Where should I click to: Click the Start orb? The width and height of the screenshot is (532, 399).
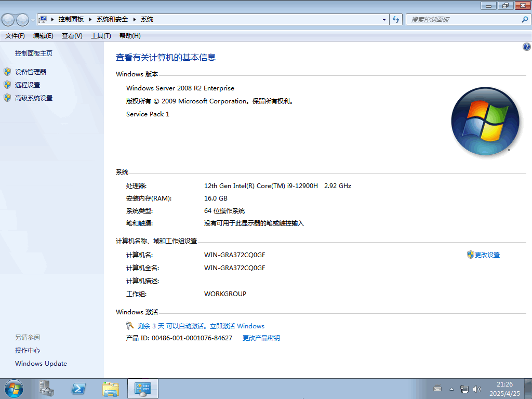tap(13, 389)
